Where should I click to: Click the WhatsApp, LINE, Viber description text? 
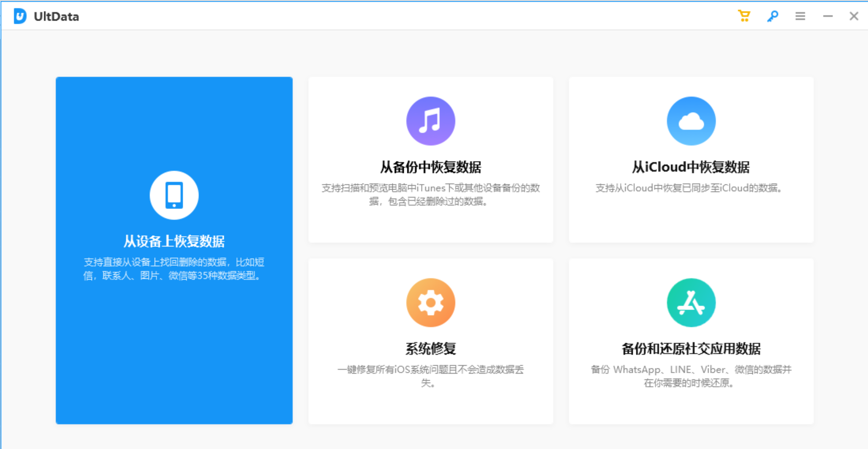point(691,376)
